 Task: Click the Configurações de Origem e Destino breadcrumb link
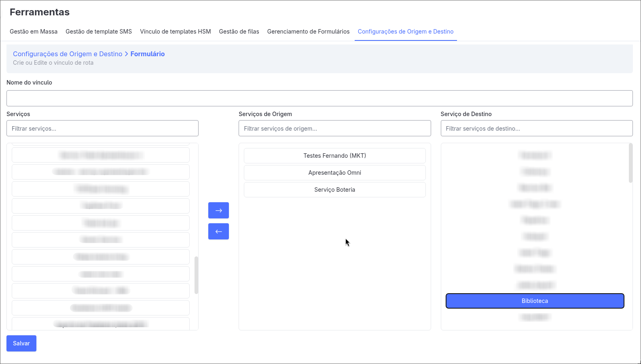point(68,54)
